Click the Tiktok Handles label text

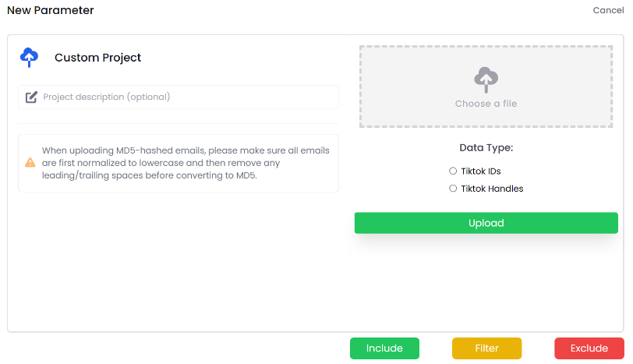click(492, 189)
